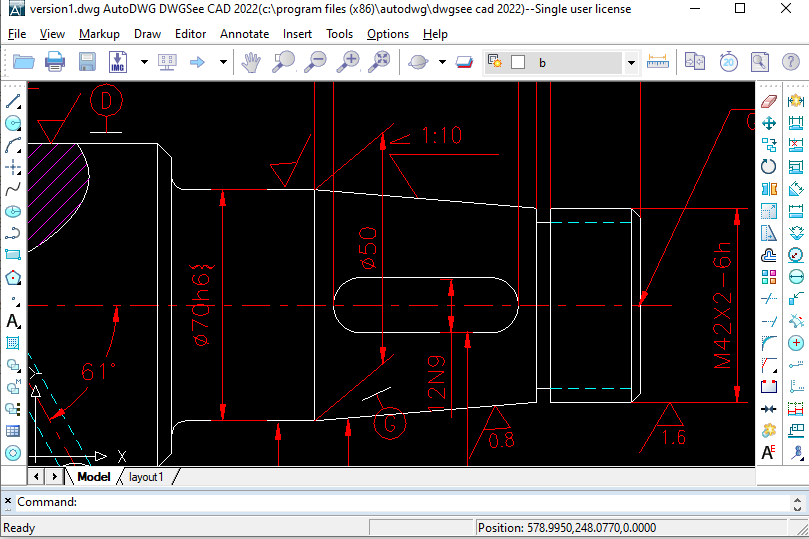Click the white layer color swatch
The image size is (809, 539).
click(518, 62)
